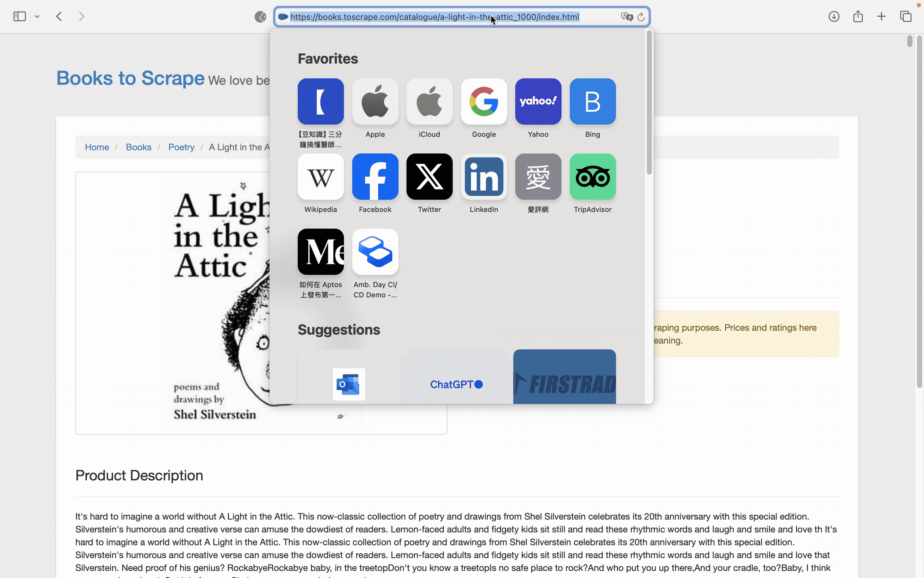The image size is (924, 578).
Task: Open the 愛評網 favorite
Action: [x=538, y=177]
